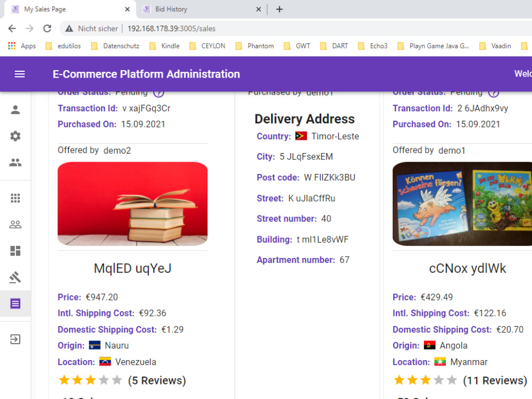Open the settings gear in sidebar
This screenshot has height=399, width=532.
click(15, 136)
